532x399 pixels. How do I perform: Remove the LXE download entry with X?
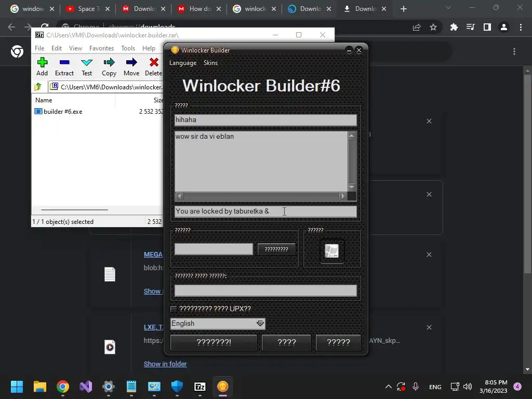pos(429,327)
